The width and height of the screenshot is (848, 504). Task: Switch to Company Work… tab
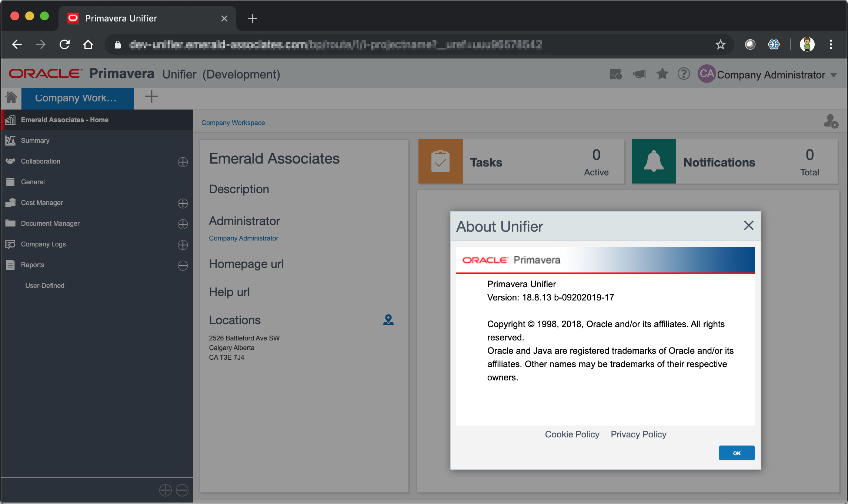pos(78,98)
